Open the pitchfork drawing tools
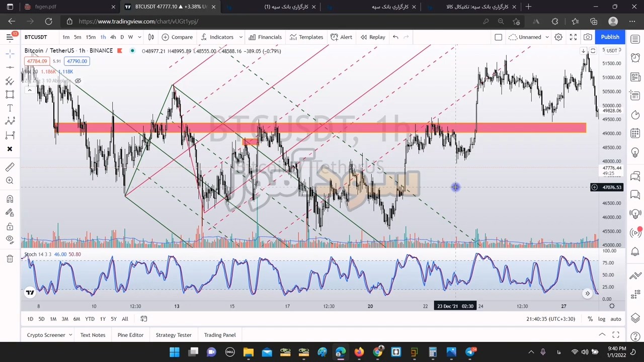644x362 pixels. [10, 81]
